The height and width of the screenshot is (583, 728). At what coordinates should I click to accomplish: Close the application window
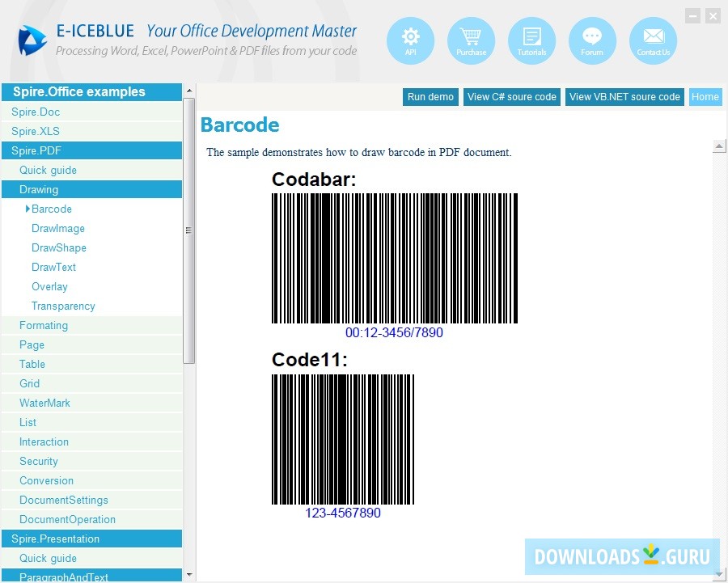tap(713, 16)
